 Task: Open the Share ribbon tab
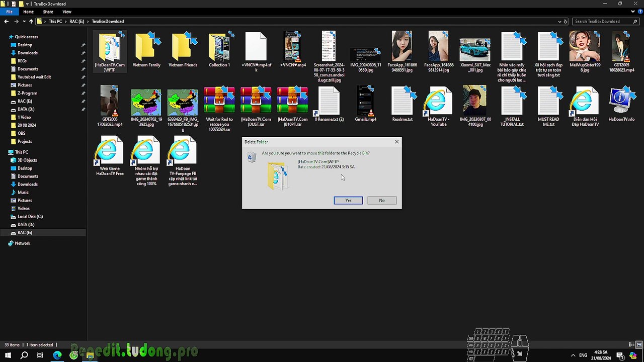click(x=48, y=12)
